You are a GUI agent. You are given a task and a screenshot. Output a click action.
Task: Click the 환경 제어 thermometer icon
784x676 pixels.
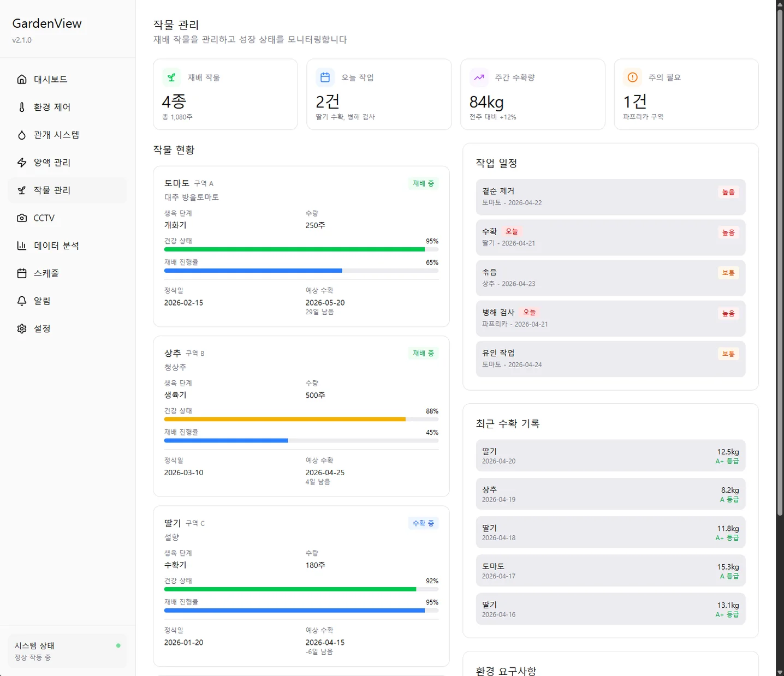pyautogui.click(x=22, y=107)
